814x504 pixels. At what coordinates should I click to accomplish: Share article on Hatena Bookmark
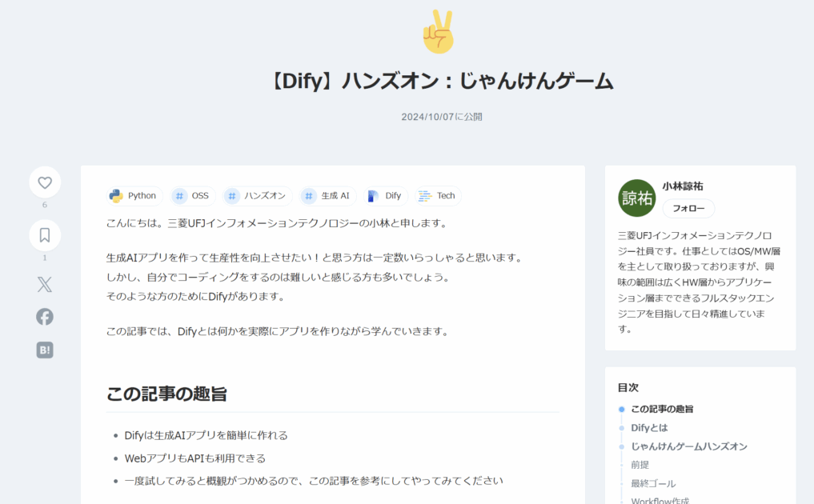[45, 350]
